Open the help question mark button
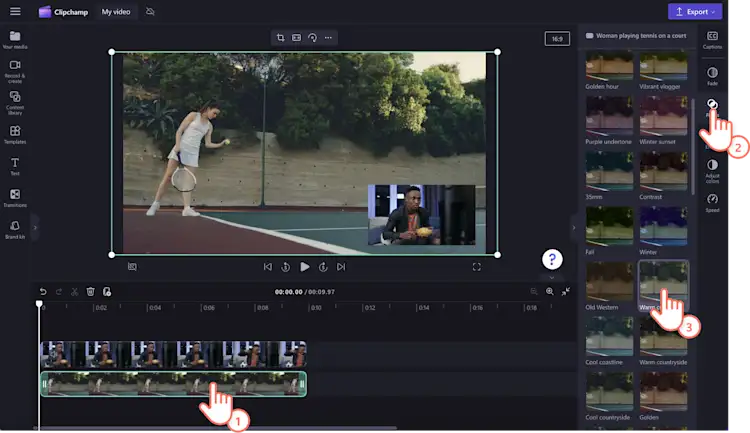750x433 pixels. 552,259
